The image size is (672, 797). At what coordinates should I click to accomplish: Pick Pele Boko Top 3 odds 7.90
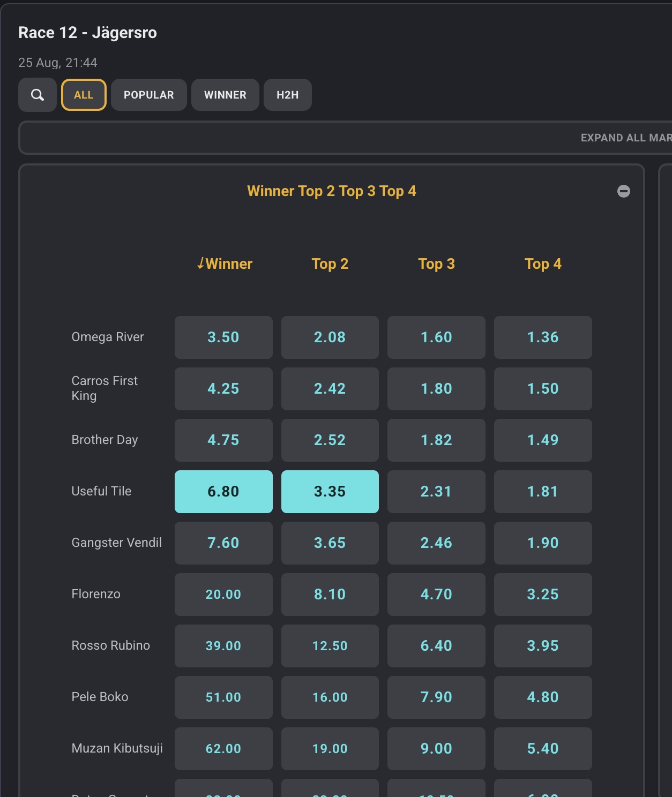(436, 697)
